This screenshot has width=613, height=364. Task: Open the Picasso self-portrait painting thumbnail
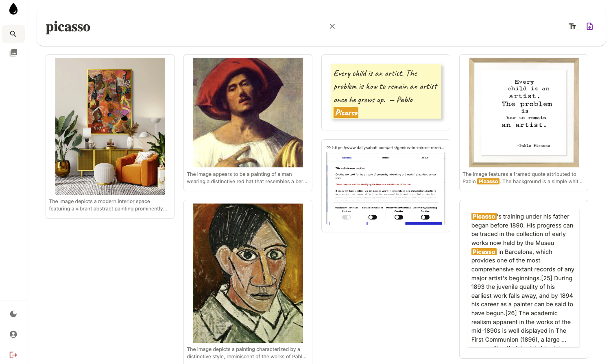pyautogui.click(x=248, y=273)
